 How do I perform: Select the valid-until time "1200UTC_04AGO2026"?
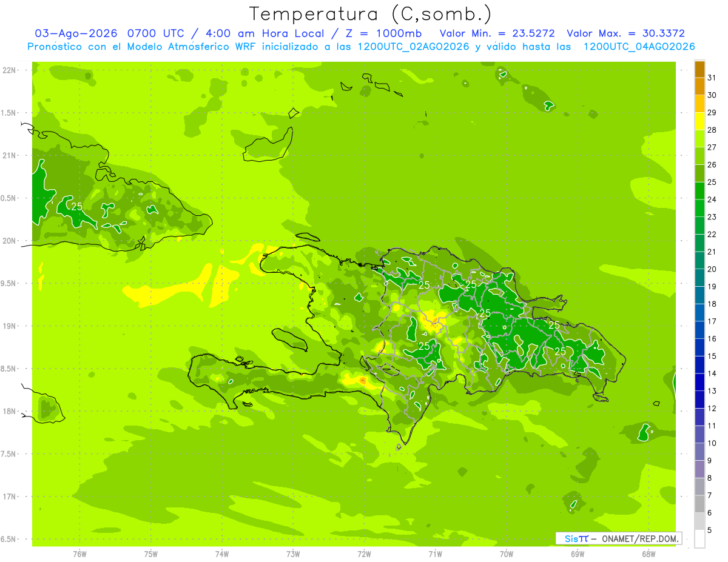coord(639,47)
